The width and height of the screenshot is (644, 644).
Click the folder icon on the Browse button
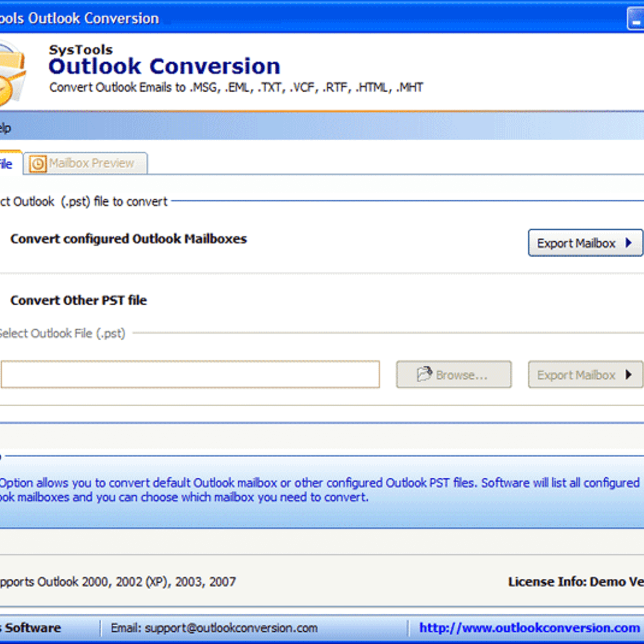[x=424, y=374]
